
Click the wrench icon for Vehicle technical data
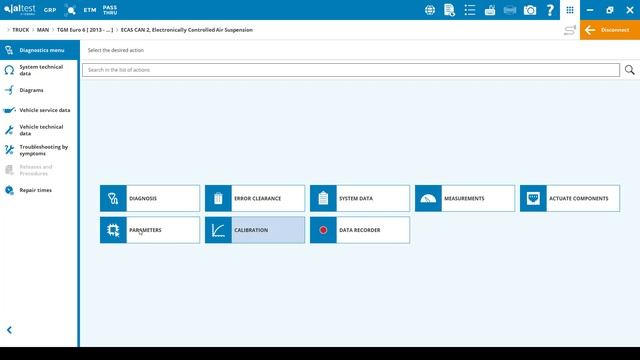(x=9, y=130)
